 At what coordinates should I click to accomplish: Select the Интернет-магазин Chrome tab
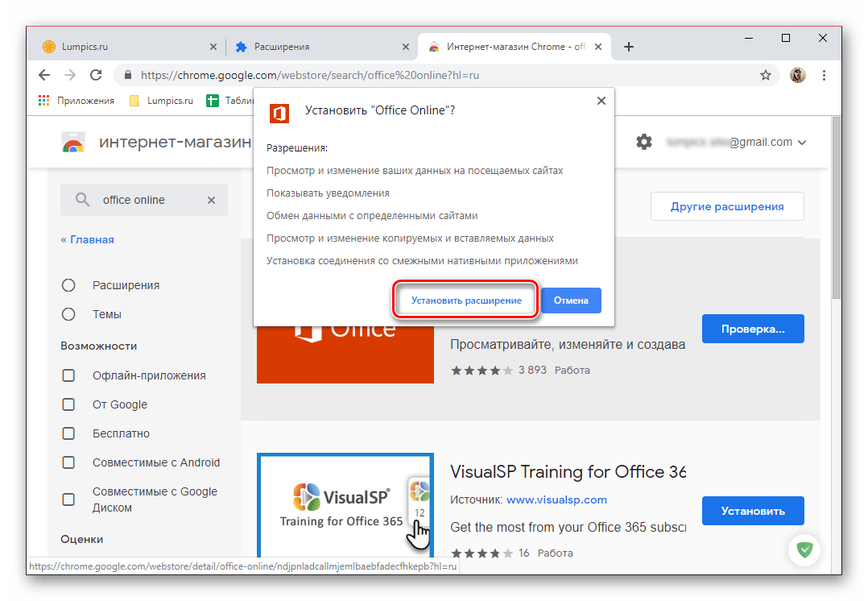[x=514, y=47]
